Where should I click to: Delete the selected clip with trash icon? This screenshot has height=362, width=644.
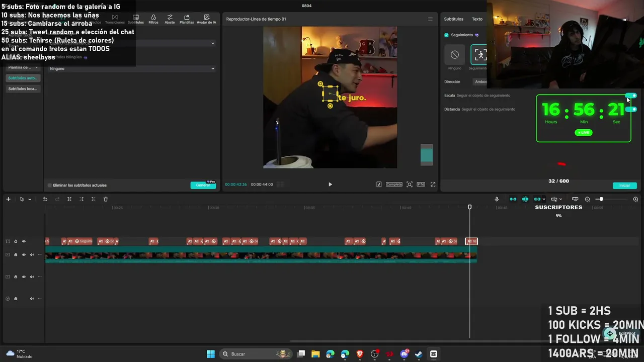[106, 199]
